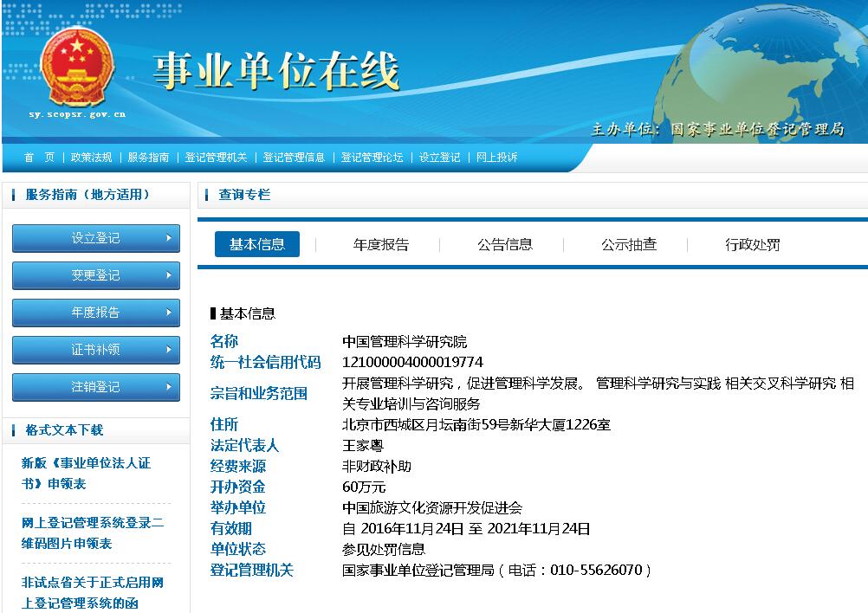Click legal representative 王家粤

363,445
